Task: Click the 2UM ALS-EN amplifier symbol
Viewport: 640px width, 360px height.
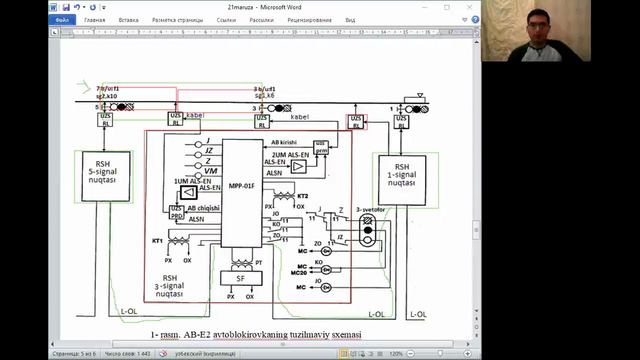Action: 298,167
